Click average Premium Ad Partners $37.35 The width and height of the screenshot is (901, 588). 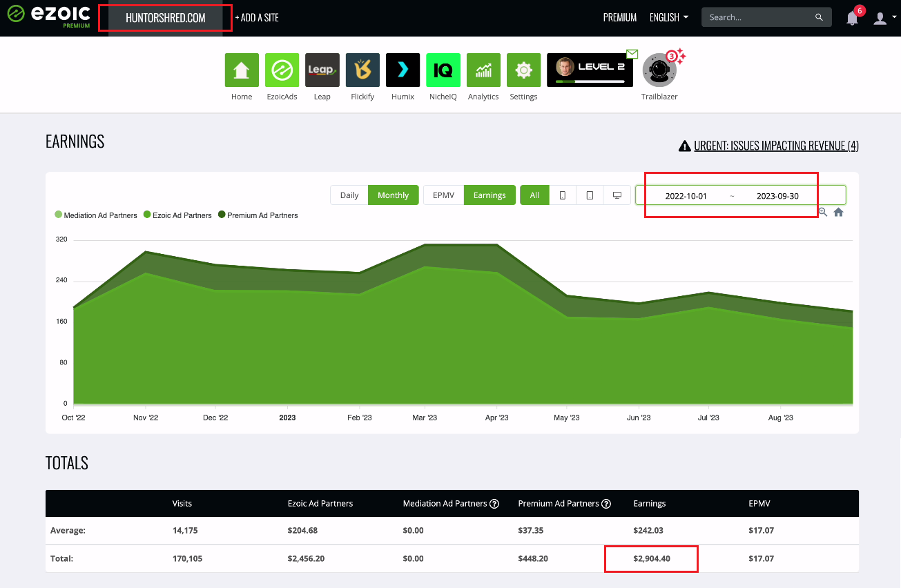531,531
